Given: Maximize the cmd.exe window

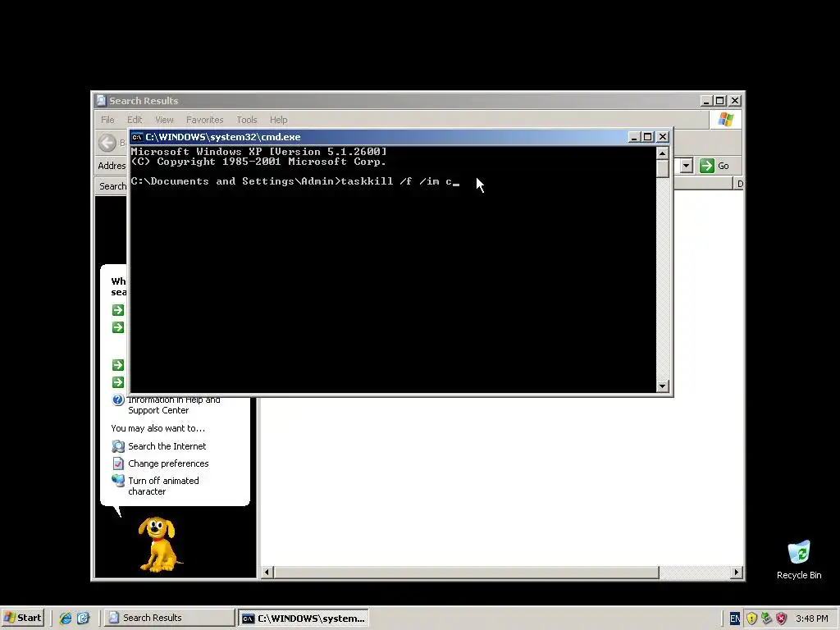Looking at the screenshot, I should click(648, 137).
